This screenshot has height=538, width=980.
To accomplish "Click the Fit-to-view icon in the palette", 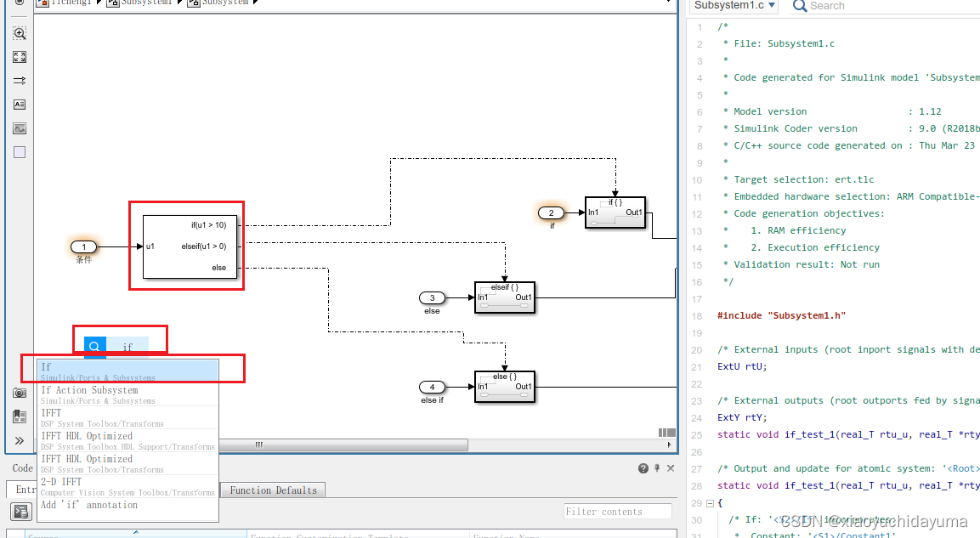I will [19, 57].
